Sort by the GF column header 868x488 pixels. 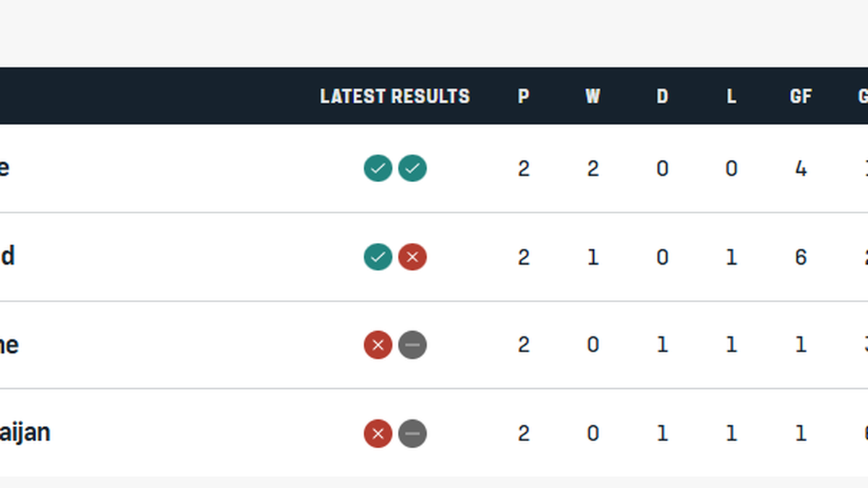pyautogui.click(x=801, y=96)
